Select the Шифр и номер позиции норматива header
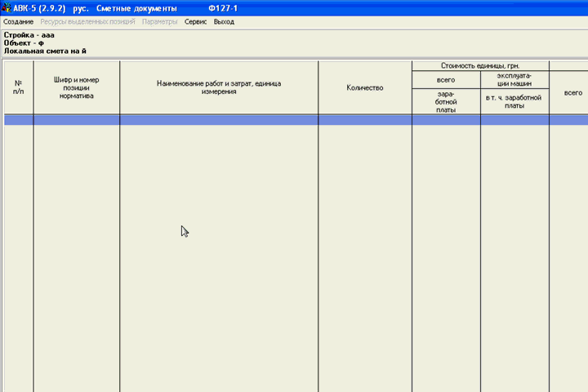 coord(76,87)
